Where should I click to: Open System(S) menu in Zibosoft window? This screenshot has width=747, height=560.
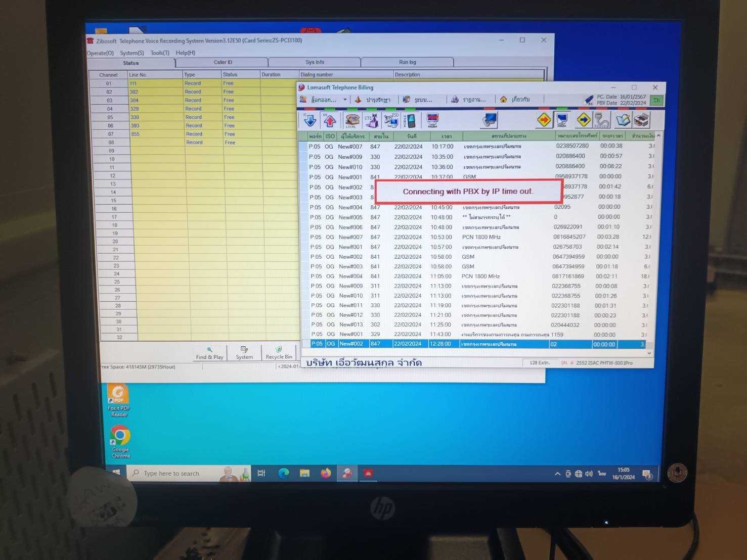coord(132,53)
